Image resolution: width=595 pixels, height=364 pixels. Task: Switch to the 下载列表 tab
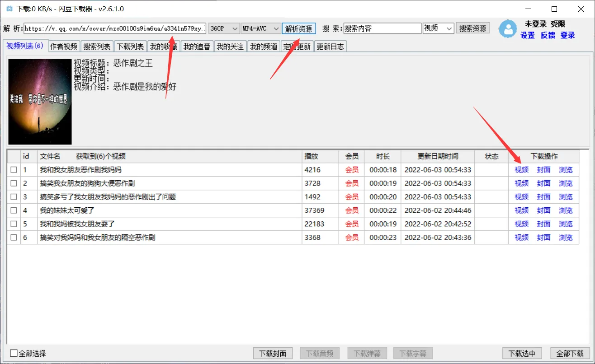point(130,47)
